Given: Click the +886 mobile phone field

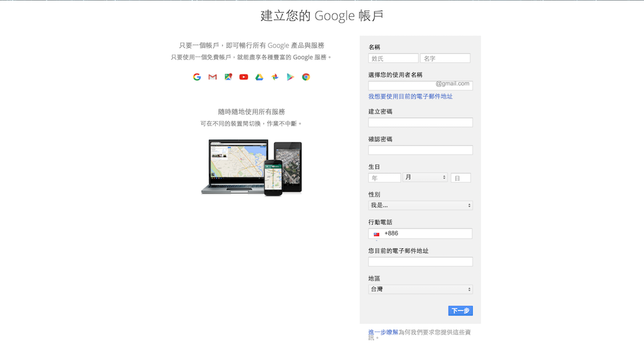Looking at the screenshot, I should click(420, 234).
